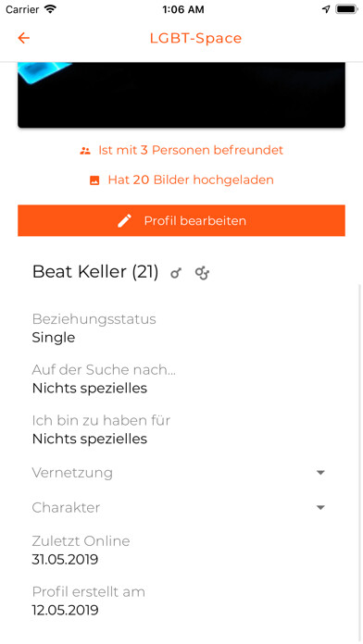Expand the Charakter section arrow

(x=320, y=508)
